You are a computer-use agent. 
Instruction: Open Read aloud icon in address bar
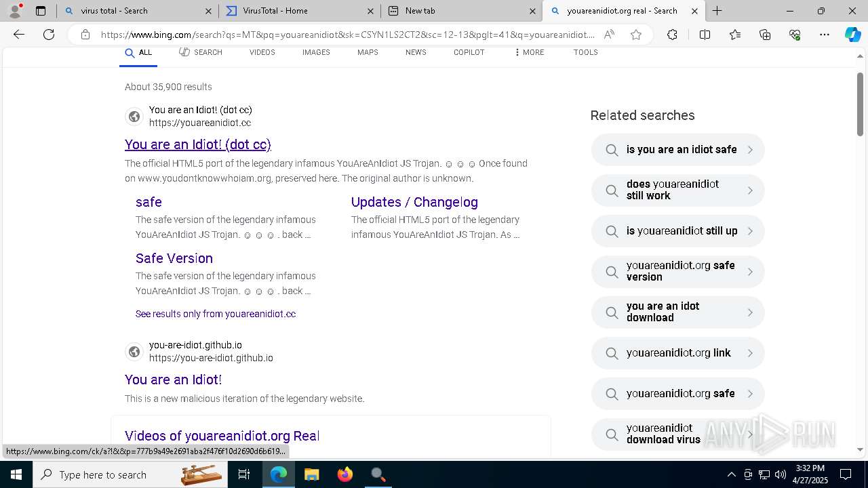click(x=609, y=35)
